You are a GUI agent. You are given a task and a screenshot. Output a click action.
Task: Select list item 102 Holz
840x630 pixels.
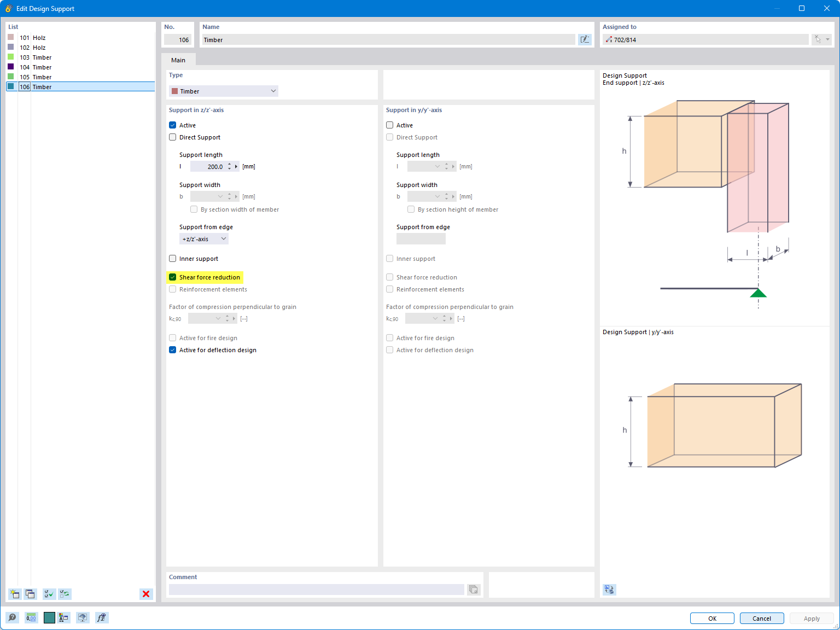pyautogui.click(x=80, y=48)
